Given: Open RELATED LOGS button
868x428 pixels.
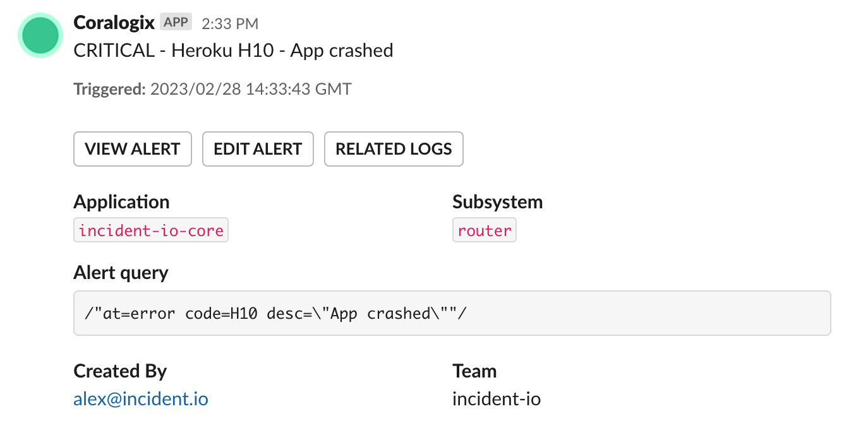Looking at the screenshot, I should pyautogui.click(x=394, y=149).
